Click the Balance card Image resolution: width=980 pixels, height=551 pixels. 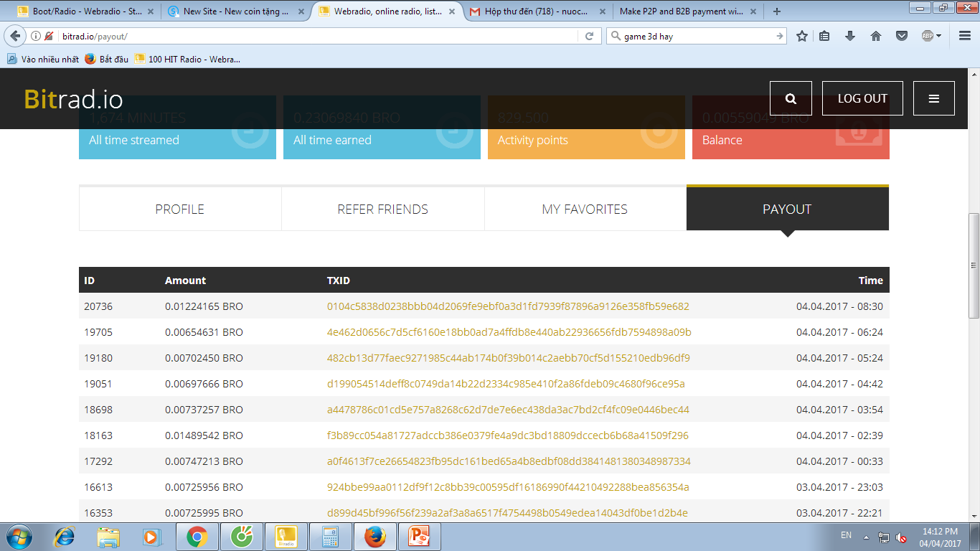[791, 128]
